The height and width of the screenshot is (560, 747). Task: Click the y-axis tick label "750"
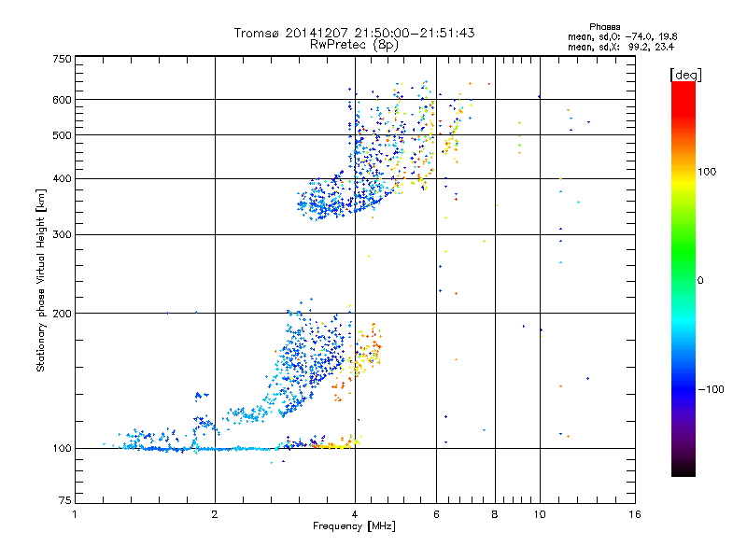62,59
